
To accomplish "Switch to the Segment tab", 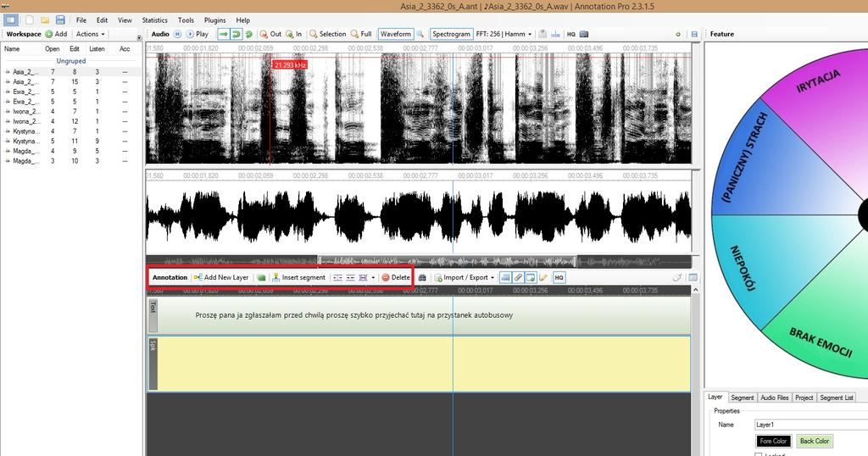I will pyautogui.click(x=742, y=398).
